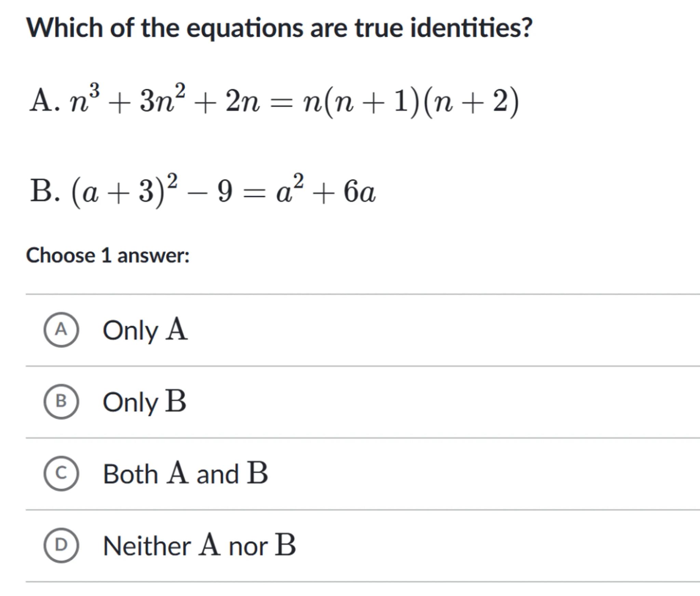This screenshot has height=596, width=700.
Task: Select the circled A radio button
Action: pyautogui.click(x=61, y=330)
